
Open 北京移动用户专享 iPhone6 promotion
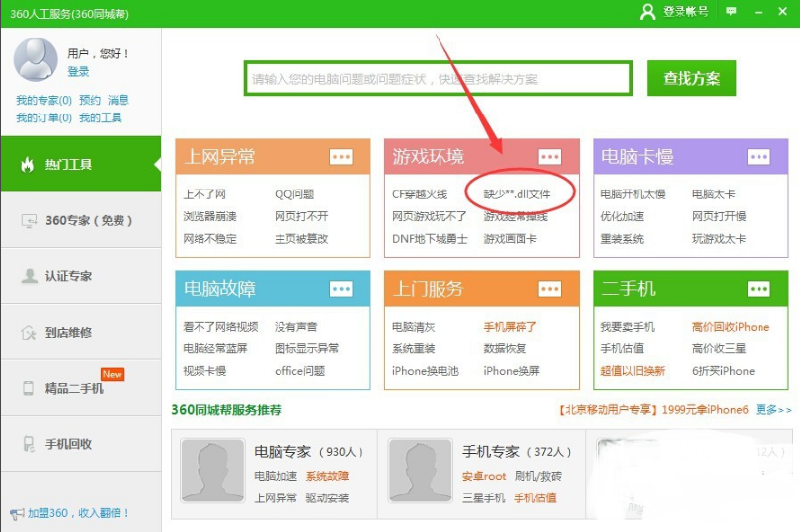(x=653, y=410)
